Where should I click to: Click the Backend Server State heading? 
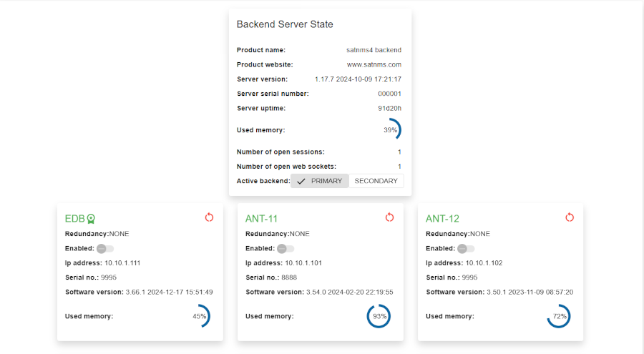(285, 24)
